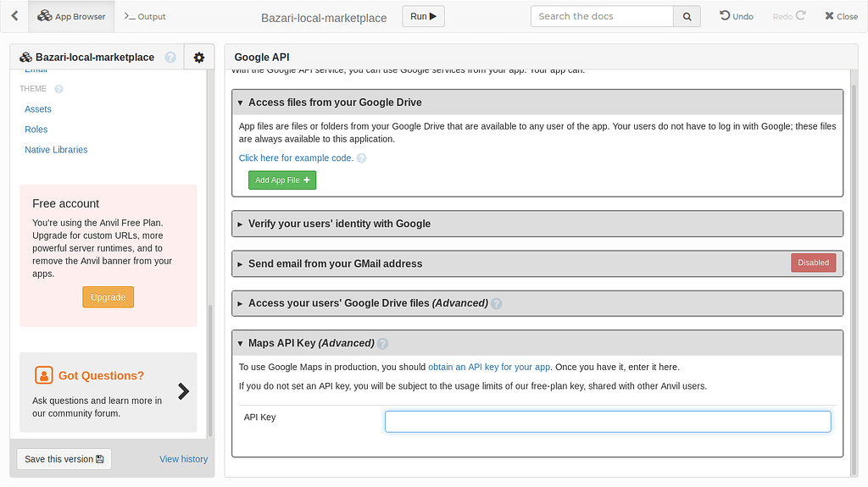Click help icon beside Maps API Key
Image resolution: width=868 pixels, height=487 pixels.
[x=383, y=344]
